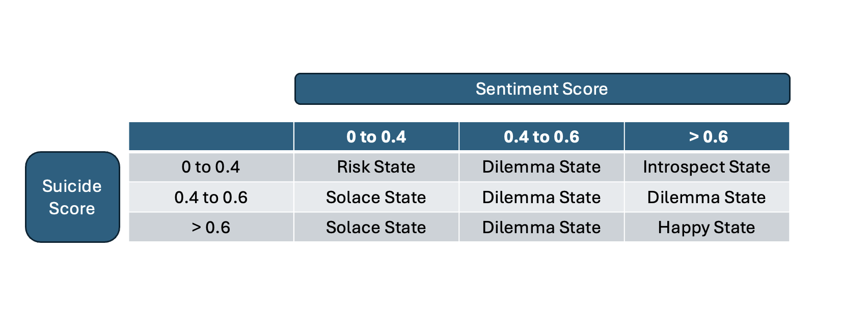This screenshot has width=868, height=335.
Task: Click Dilemma State in the bottom row
Action: point(541,228)
